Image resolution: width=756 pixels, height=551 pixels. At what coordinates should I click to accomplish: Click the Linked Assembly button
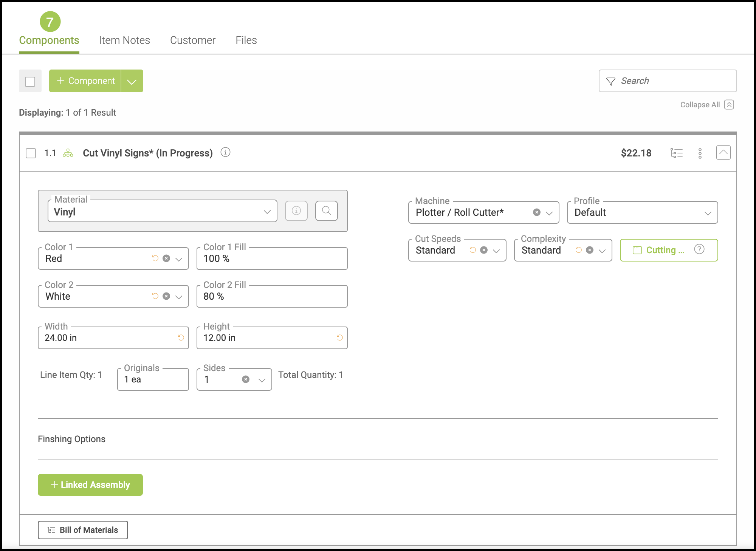tap(90, 485)
